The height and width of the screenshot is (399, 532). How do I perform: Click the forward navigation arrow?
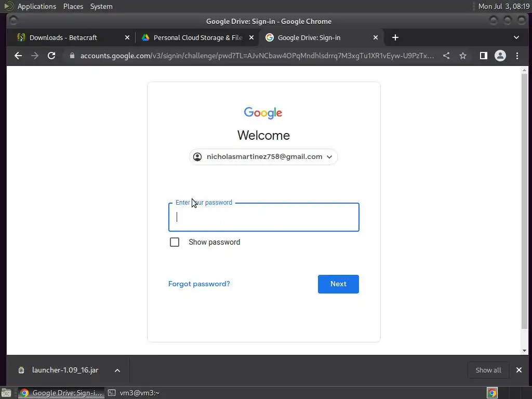[35, 56]
